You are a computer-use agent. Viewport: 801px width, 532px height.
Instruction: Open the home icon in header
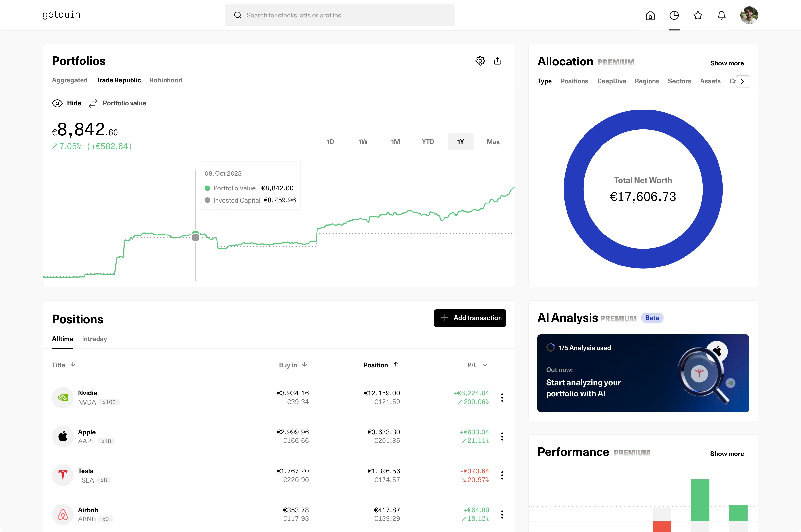coord(650,16)
